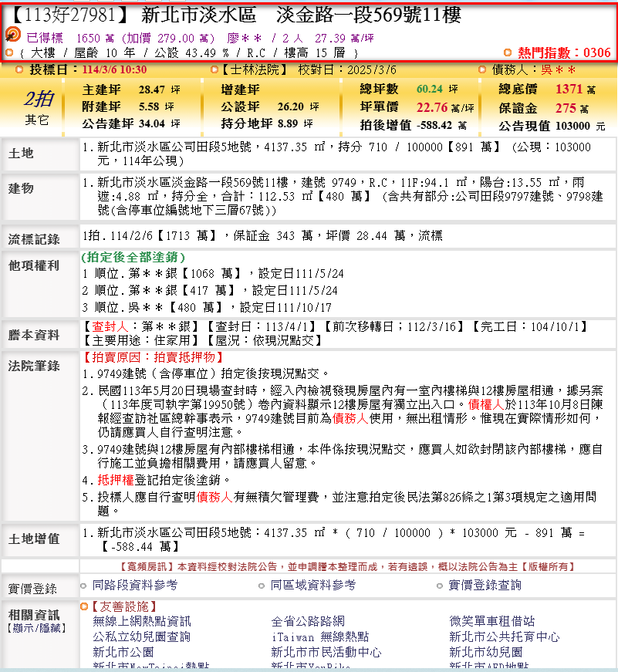This screenshot has height=672, width=618.
Task: Open 實價登錄查詢 link
Action: tap(485, 586)
